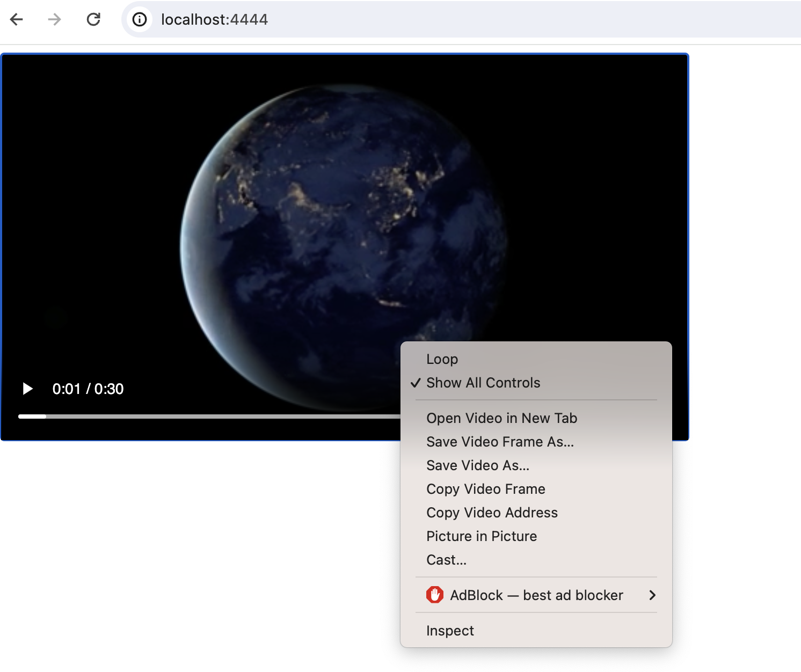Click the video progress bar
Screen dimensions: 801x672
click(215, 417)
